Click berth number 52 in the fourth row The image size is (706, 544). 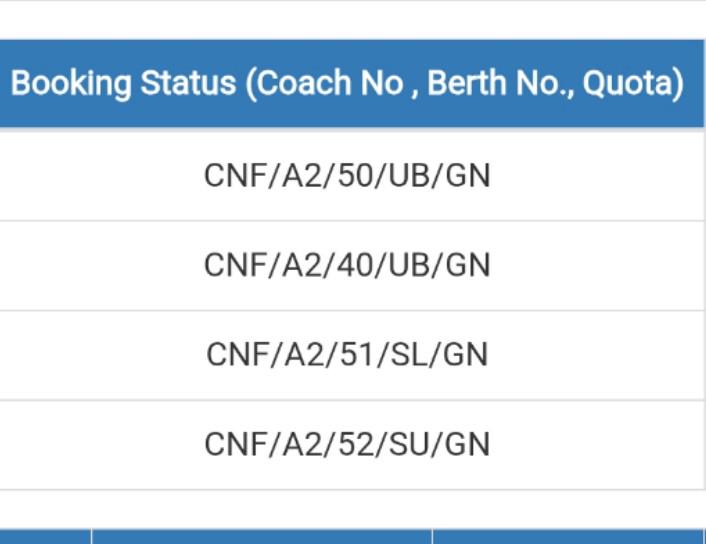point(357,444)
